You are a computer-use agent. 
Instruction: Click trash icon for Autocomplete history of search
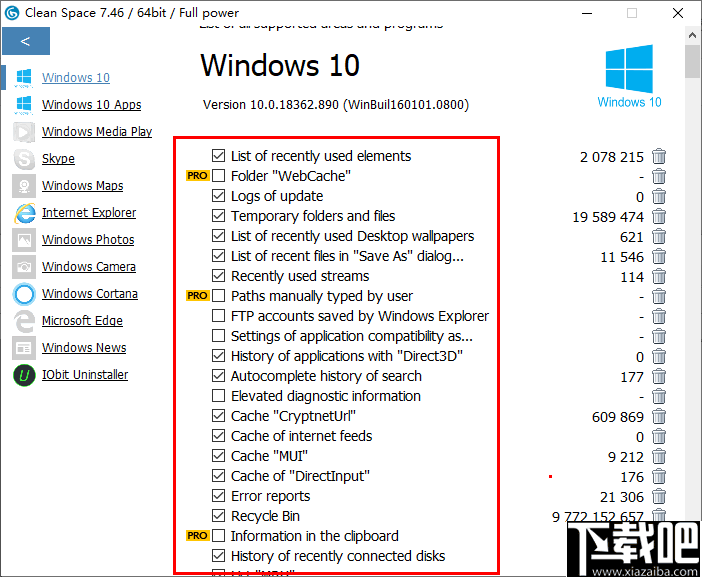(x=659, y=376)
